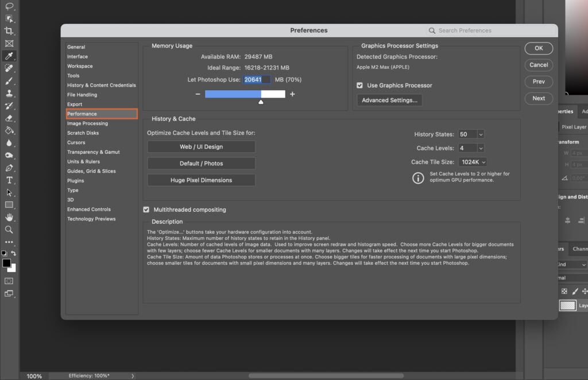This screenshot has width=588, height=380.
Task: Click the Advanced Settings button
Action: 389,100
